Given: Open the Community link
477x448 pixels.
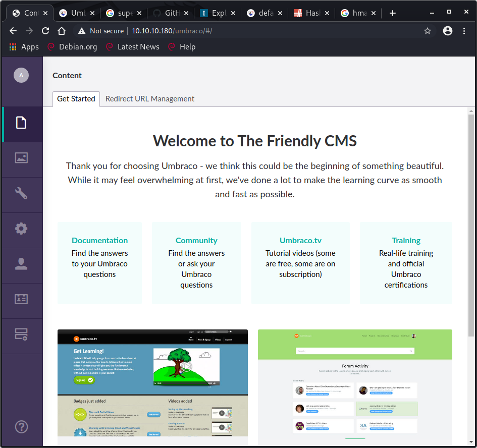Looking at the screenshot, I should tap(196, 241).
